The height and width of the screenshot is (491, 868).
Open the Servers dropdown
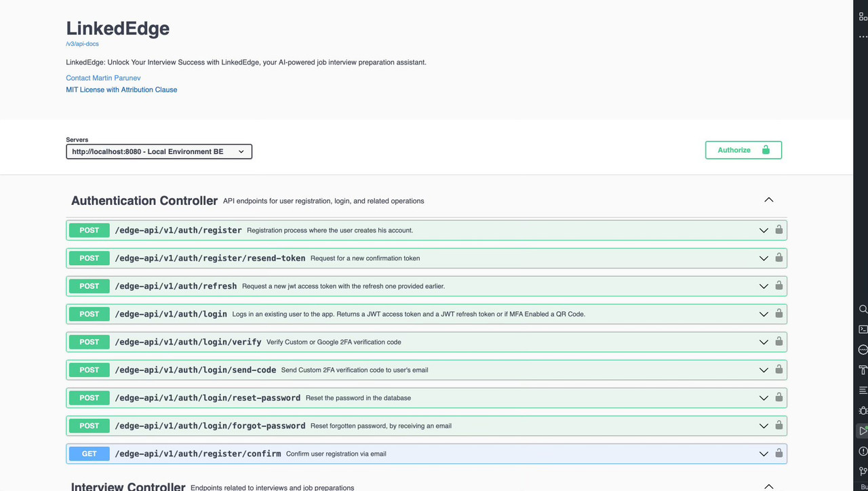click(159, 151)
